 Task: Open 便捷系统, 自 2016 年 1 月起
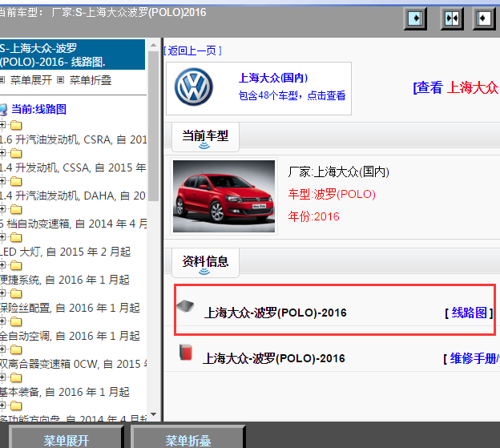(x=65, y=280)
